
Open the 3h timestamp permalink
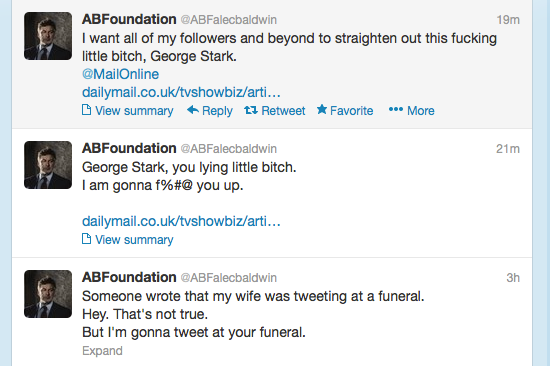513,278
